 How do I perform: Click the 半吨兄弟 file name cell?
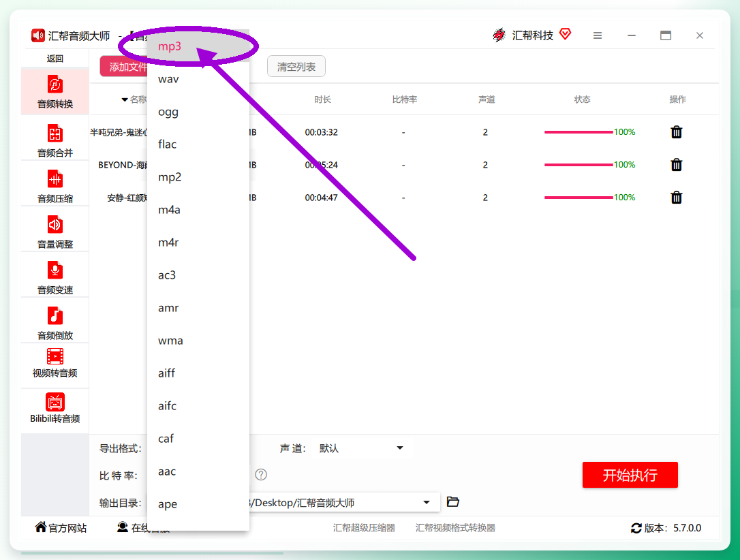click(x=119, y=133)
